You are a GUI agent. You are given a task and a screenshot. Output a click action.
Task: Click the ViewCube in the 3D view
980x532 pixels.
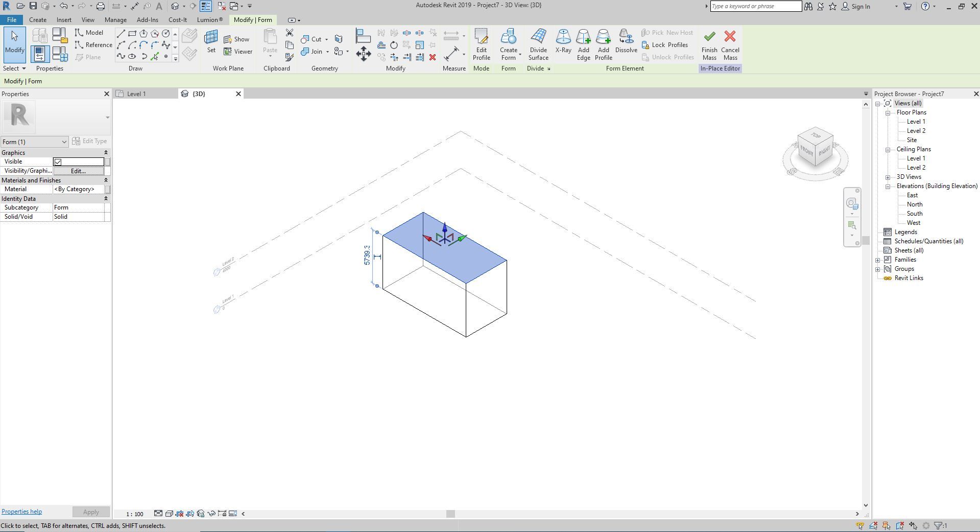click(815, 148)
